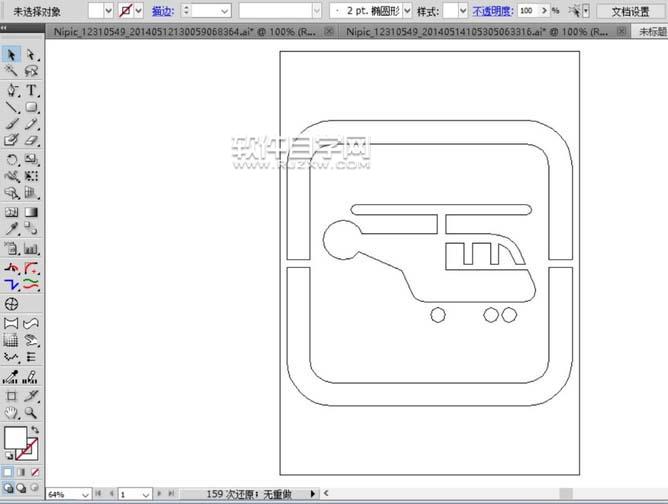This screenshot has width=668, height=504.
Task: Open the 2 pt. 椭圆形 brush dropdown
Action: 407,11
